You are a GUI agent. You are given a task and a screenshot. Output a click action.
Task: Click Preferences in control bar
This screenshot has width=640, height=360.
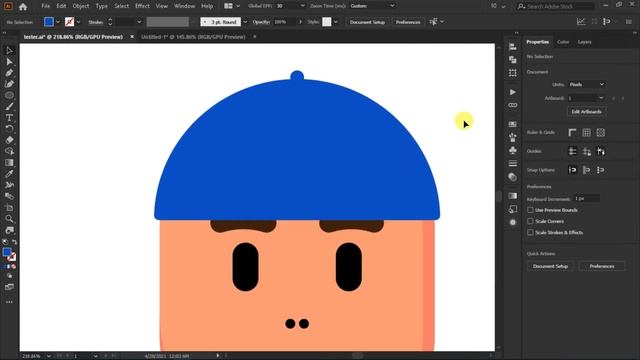pyautogui.click(x=408, y=22)
